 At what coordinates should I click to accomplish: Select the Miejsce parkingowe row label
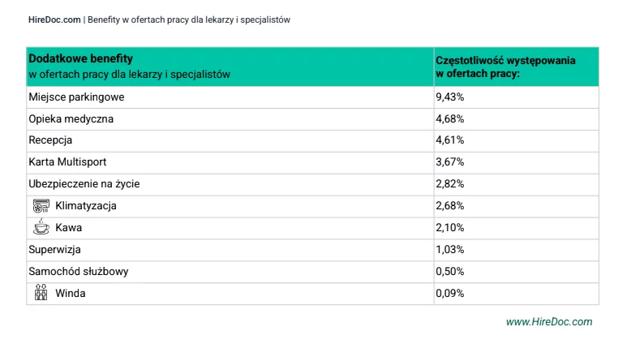point(76,97)
